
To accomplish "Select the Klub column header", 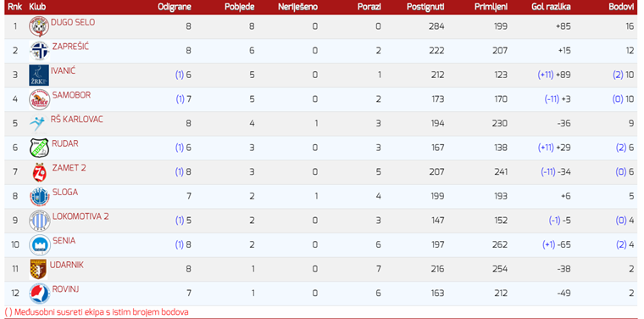I will pyautogui.click(x=37, y=7).
